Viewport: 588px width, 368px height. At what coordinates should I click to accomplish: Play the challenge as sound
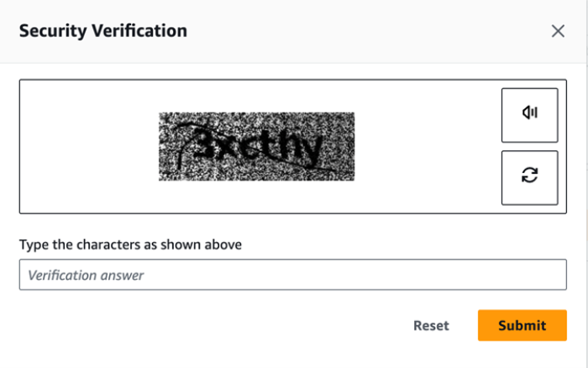(529, 115)
